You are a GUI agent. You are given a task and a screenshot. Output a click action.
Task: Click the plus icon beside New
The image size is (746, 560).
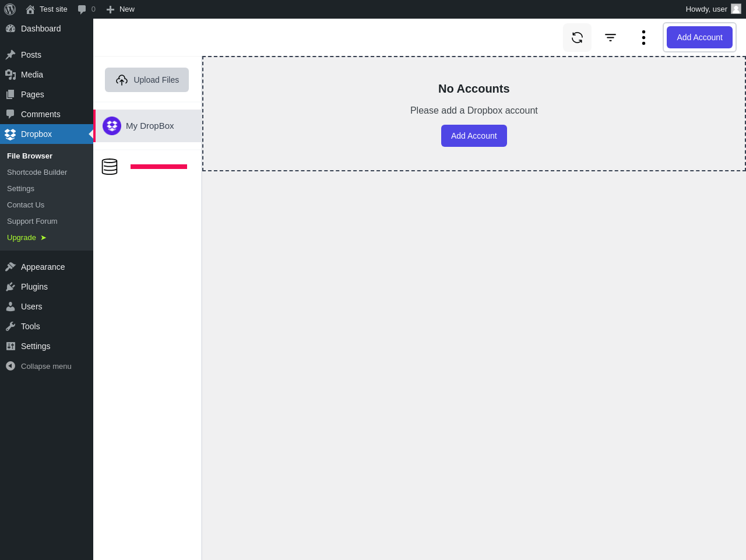tap(110, 9)
